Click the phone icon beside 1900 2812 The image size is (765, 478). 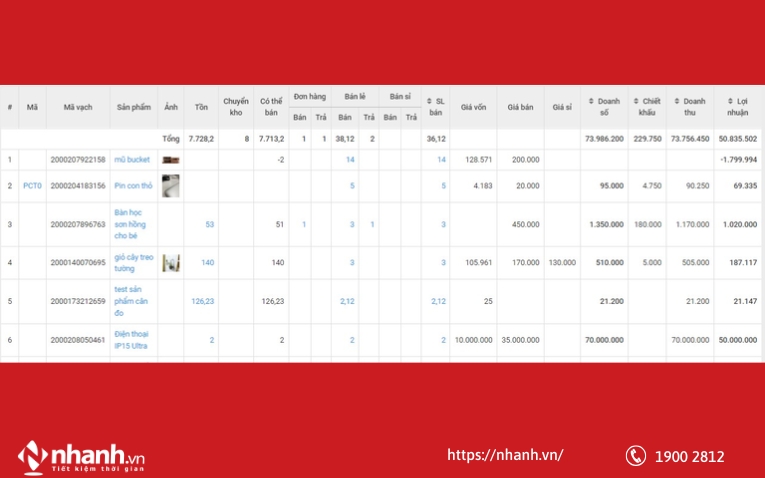[635, 456]
